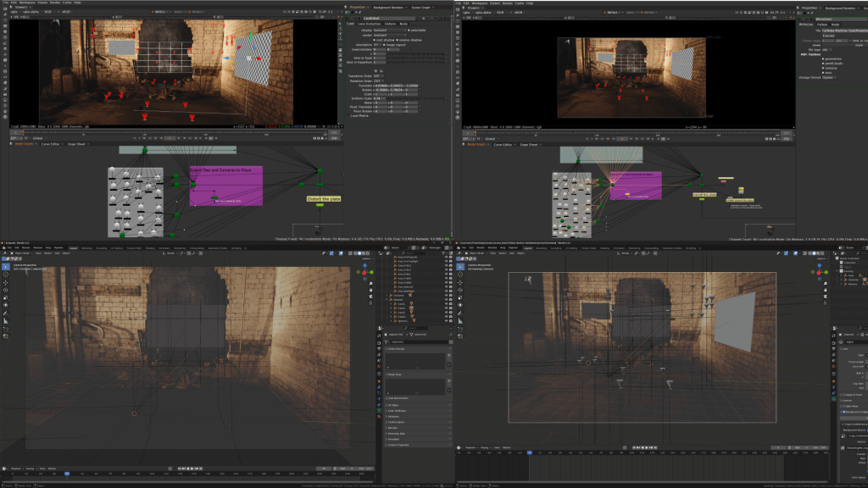Open the Lens Distortion tab in Card properties
This screenshot has height=488, width=868.
click(x=370, y=24)
